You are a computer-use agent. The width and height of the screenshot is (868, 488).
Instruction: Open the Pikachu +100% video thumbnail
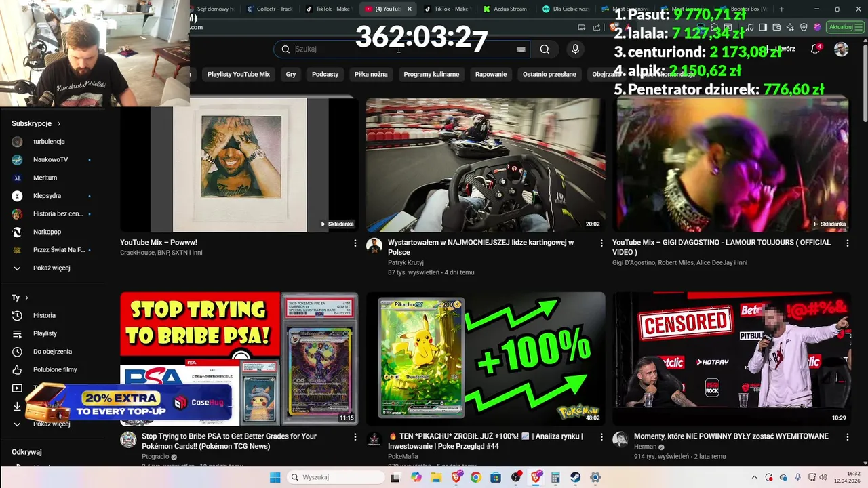tap(486, 359)
